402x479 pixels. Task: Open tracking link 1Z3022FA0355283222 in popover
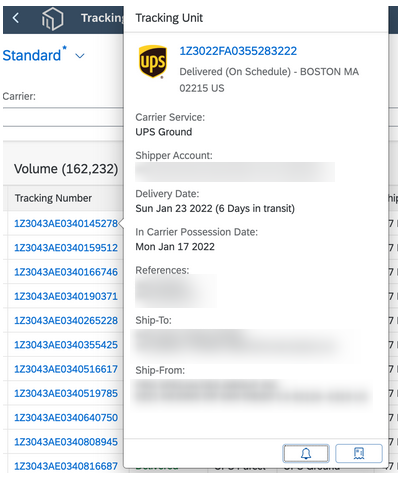(x=238, y=51)
